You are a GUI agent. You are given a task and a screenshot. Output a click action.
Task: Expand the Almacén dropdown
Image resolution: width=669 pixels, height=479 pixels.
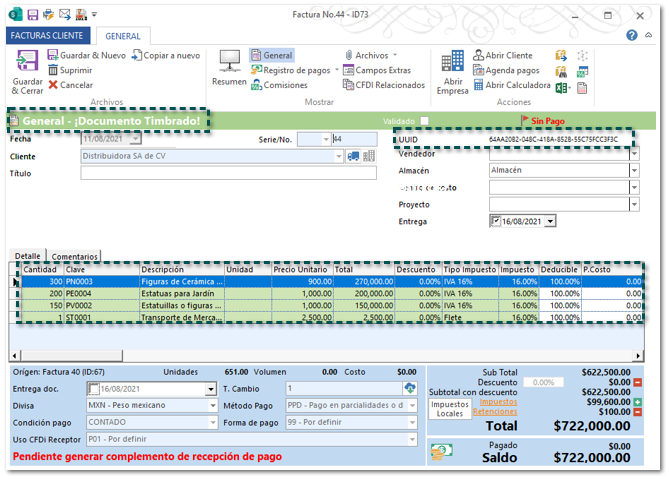tap(634, 171)
